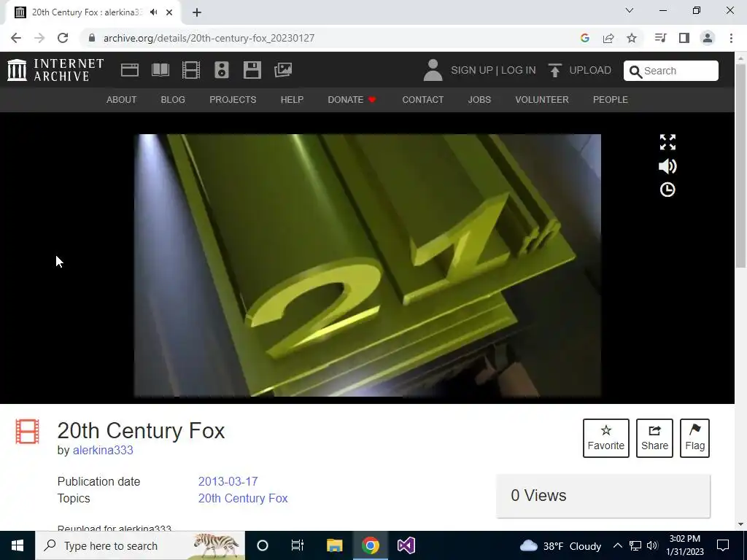Open the Texts (book) media icon
Viewport: 747px width, 560px height.
click(x=160, y=70)
